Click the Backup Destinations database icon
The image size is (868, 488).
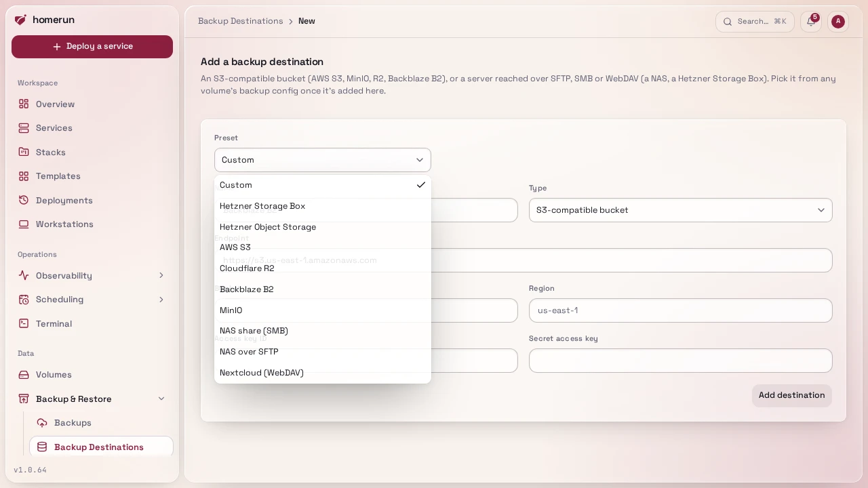tap(42, 447)
